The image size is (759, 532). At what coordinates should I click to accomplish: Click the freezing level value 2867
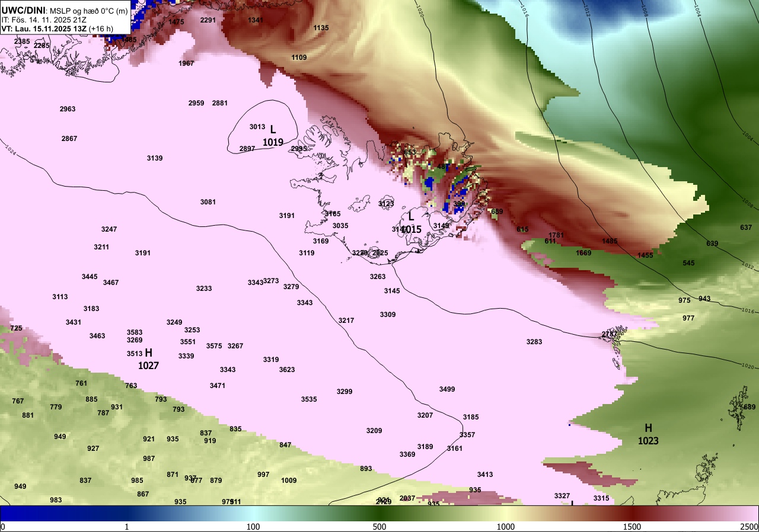(x=69, y=139)
